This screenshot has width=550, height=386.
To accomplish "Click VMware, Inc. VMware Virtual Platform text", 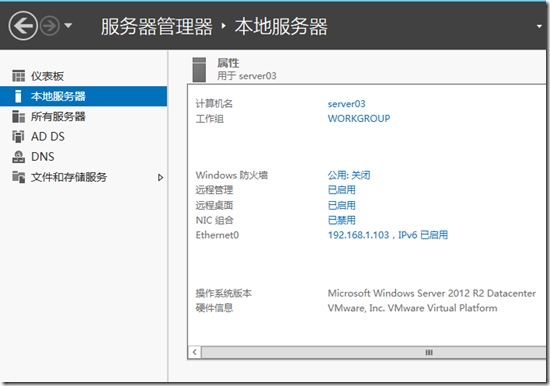I will tap(412, 308).
